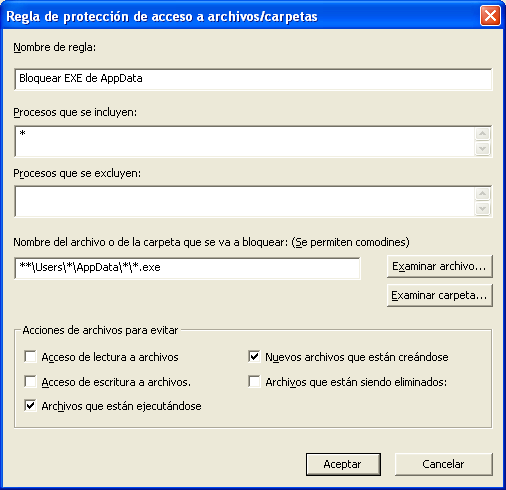
Task: Enable Acceso de lectura a archivos
Action: pyautogui.click(x=30, y=357)
